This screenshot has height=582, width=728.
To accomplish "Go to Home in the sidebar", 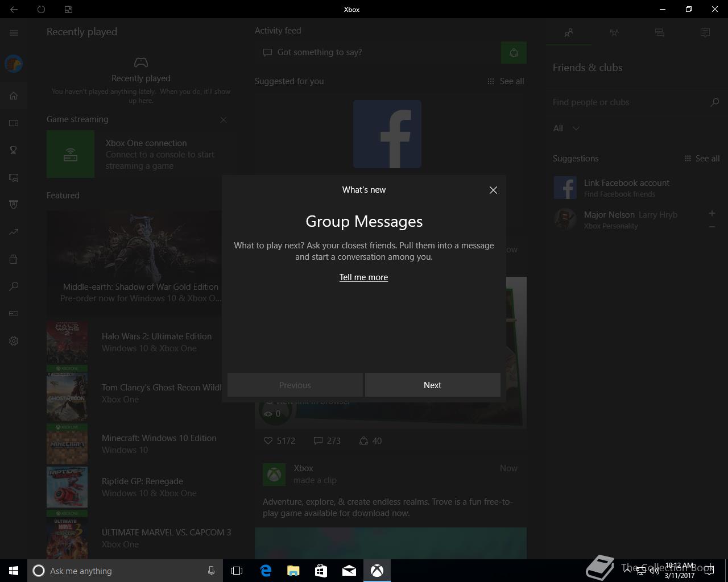I will coord(14,95).
